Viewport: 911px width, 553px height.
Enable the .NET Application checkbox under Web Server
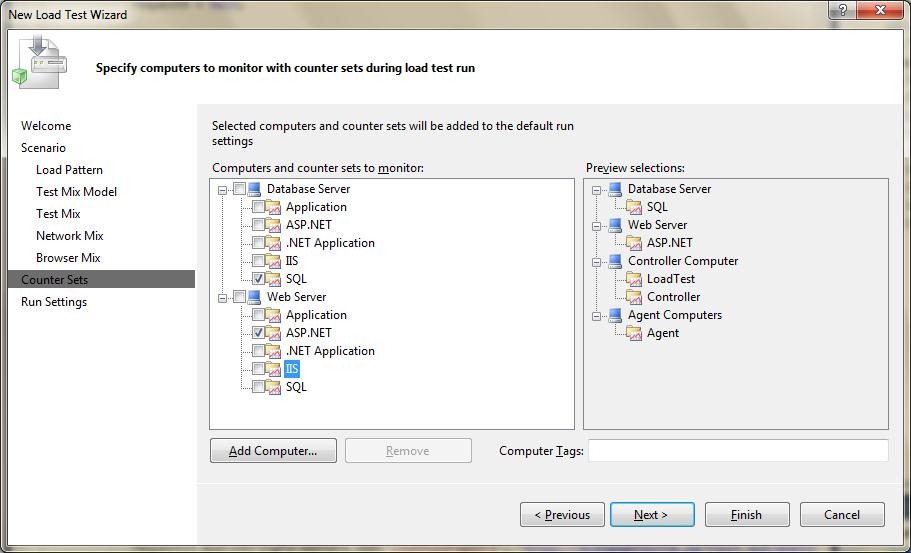[x=259, y=351]
